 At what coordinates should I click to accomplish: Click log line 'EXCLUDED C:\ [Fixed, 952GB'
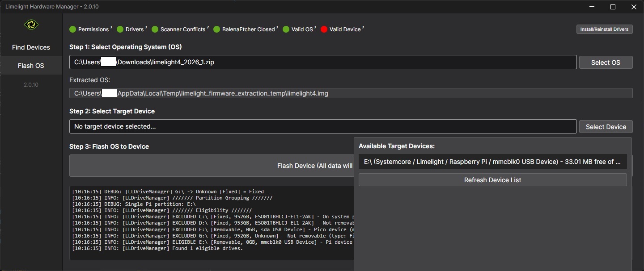pos(212,217)
